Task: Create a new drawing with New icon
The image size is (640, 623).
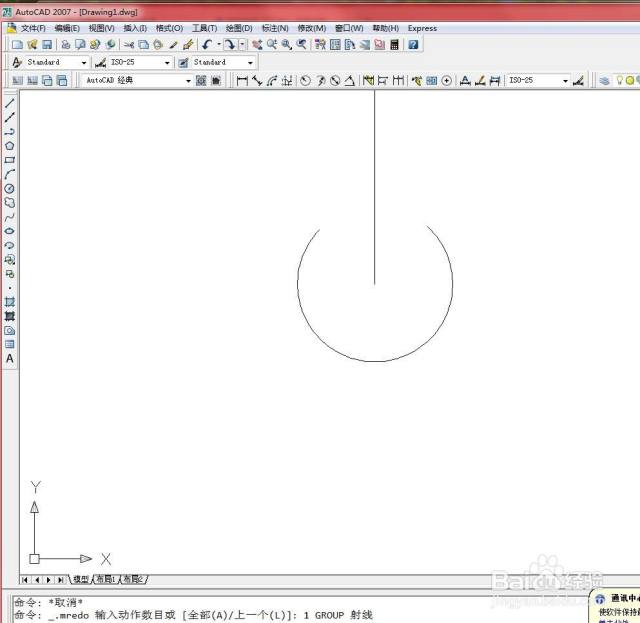Action: 17,44
